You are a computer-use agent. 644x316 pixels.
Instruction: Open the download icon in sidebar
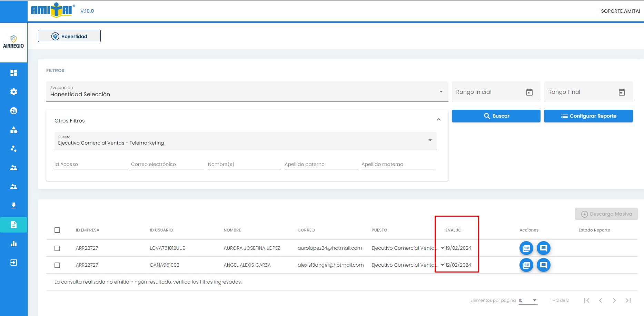click(13, 206)
